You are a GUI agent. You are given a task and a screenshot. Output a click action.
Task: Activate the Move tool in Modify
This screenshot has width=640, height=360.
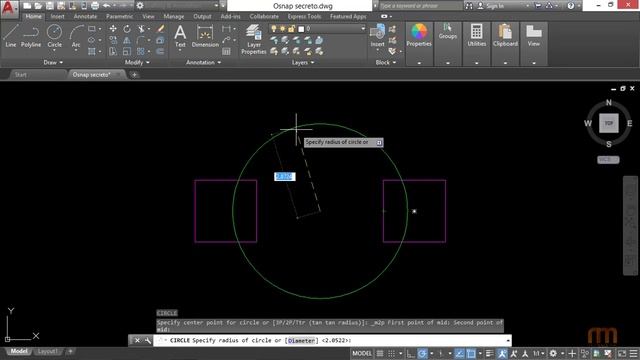point(113,29)
